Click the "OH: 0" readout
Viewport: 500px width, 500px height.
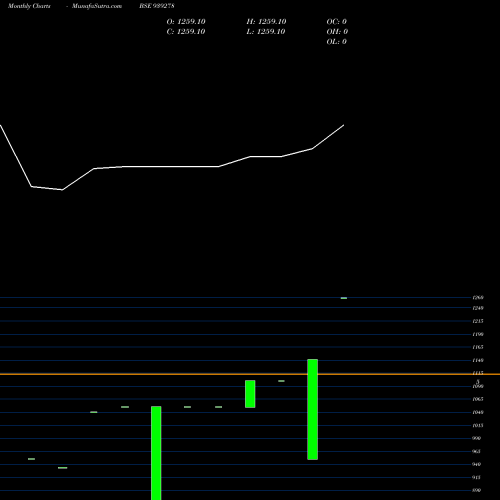tap(337, 32)
